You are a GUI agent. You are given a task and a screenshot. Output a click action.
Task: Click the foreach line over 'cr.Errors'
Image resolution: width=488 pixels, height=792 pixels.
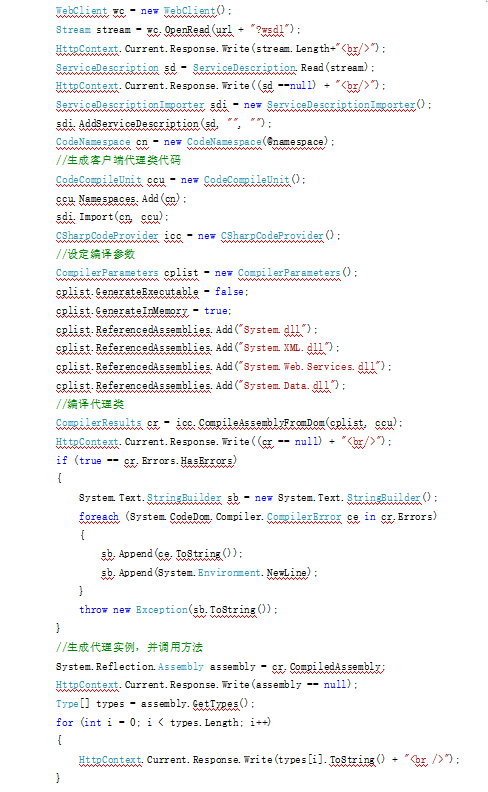(258, 516)
